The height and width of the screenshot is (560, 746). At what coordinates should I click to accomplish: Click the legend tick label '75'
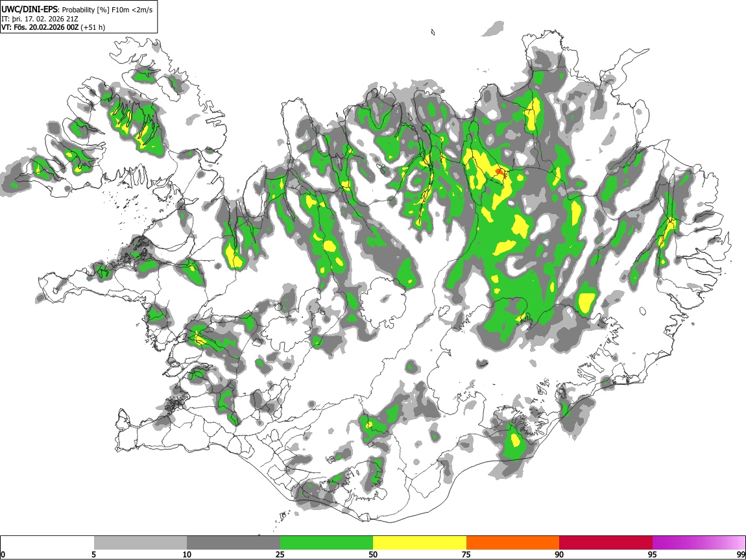466,554
